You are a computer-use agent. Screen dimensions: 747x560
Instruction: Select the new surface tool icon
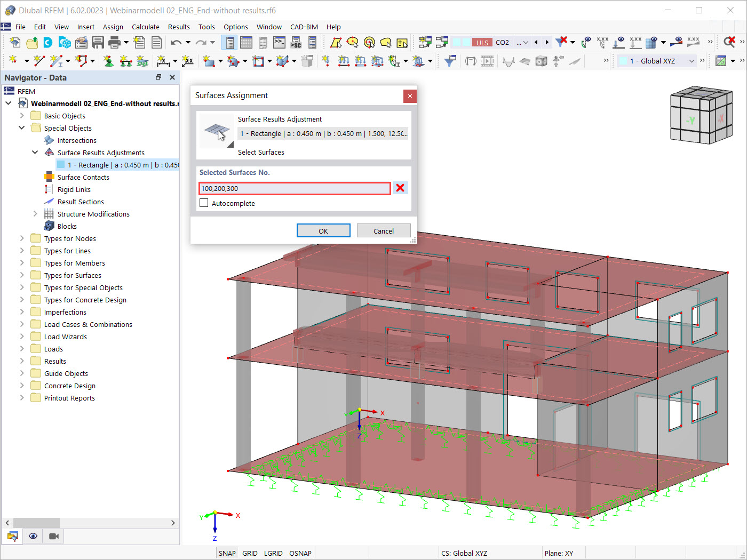pos(209,61)
